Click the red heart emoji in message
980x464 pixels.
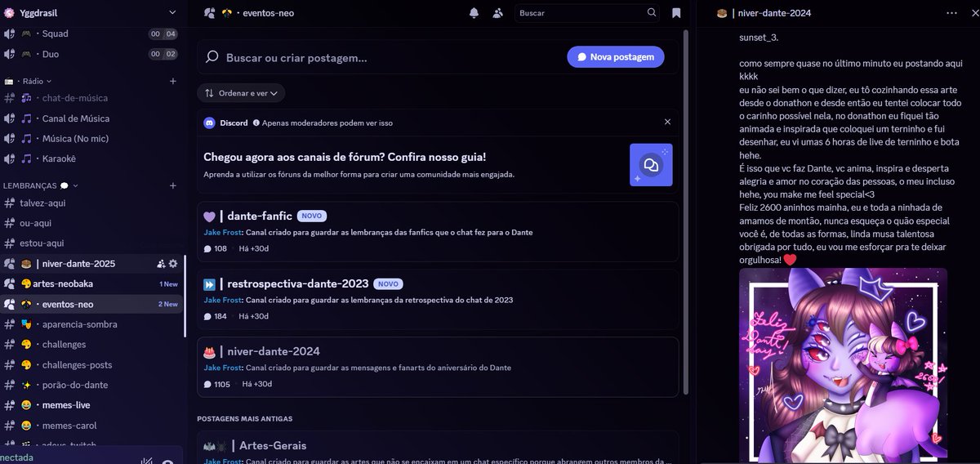point(789,260)
